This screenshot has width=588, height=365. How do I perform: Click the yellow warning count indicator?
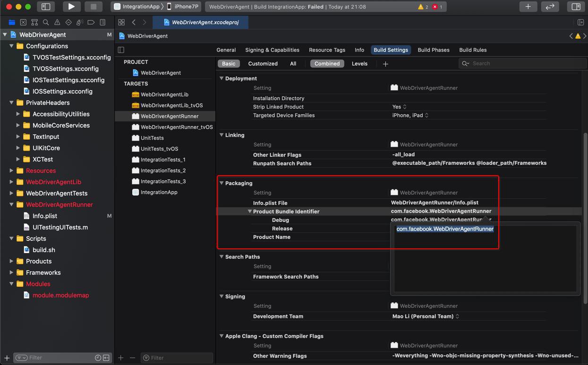[423, 7]
